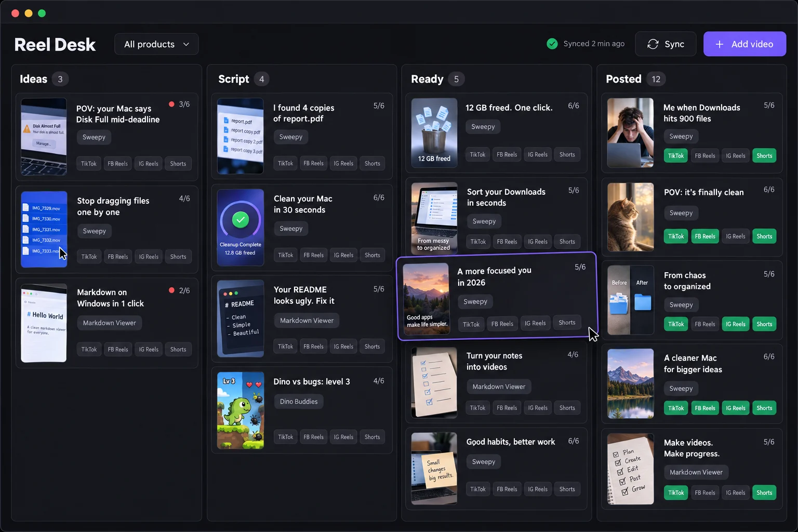The image size is (798, 532).
Task: Click the Posted count badge 12
Action: pos(656,79)
